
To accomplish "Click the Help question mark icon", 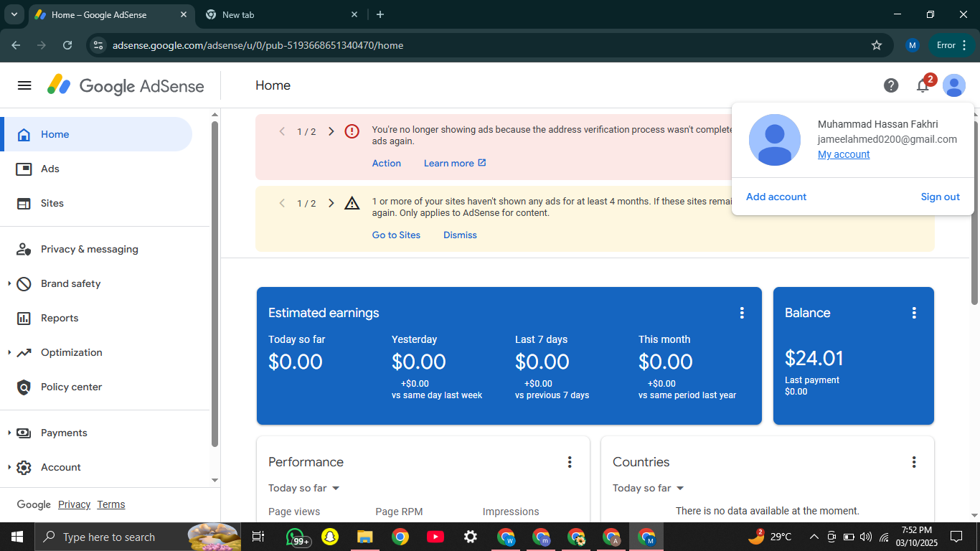I will pyautogui.click(x=891, y=85).
